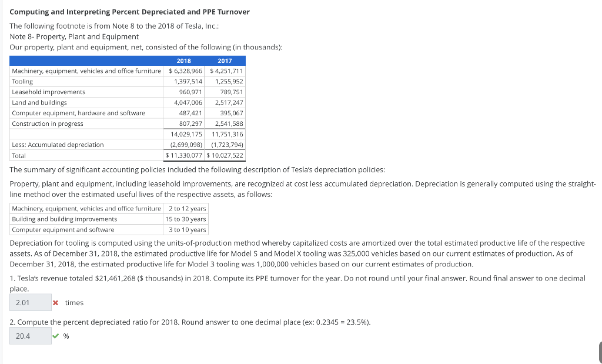Click inside the PPE turnover answer field showing 2.01
This screenshot has width=602, height=364.
(29, 302)
